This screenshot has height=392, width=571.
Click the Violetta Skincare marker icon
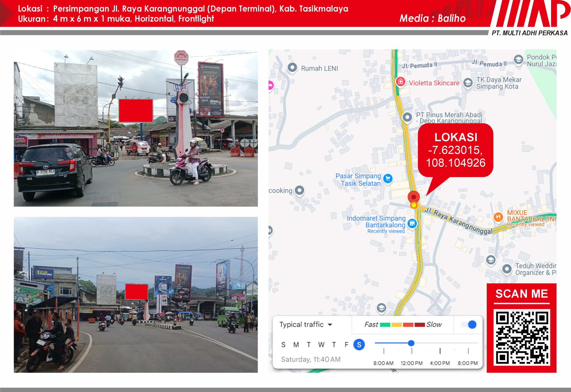(x=400, y=82)
